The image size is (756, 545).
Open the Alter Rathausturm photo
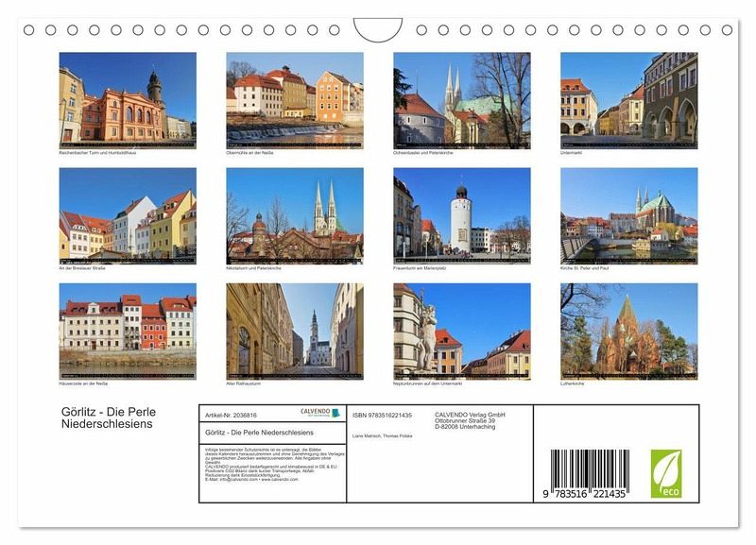(x=295, y=332)
